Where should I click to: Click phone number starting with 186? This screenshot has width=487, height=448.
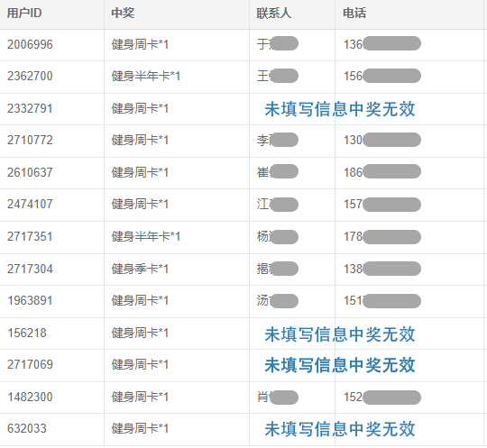coord(382,172)
